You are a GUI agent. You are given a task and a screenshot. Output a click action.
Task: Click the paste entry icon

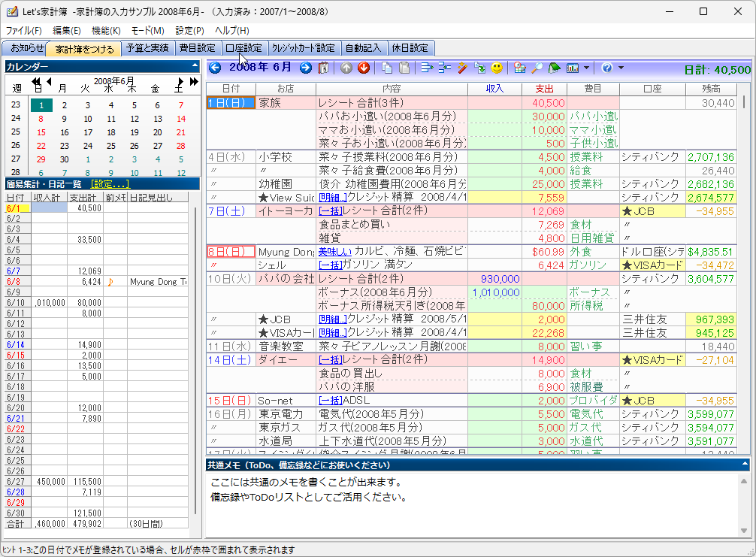(x=406, y=68)
